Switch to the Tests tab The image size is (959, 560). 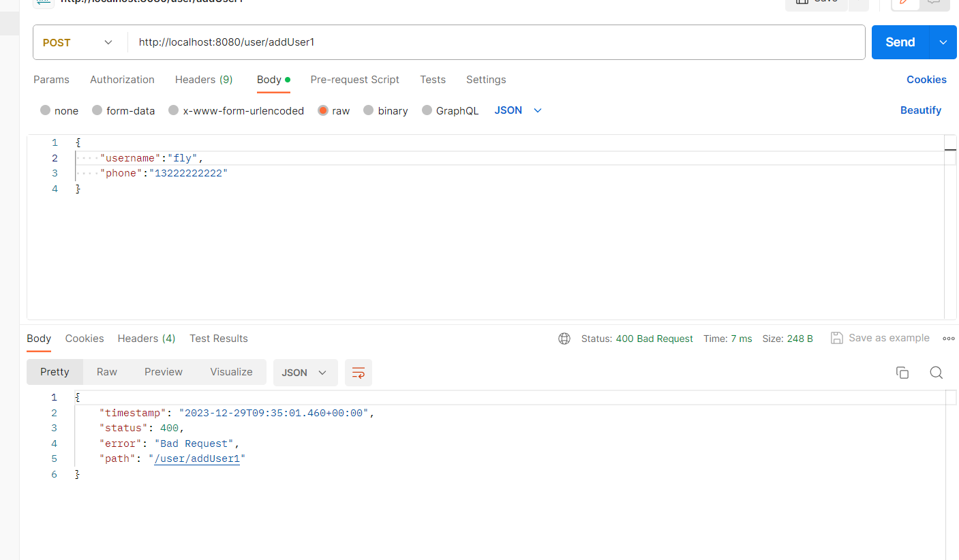pos(433,80)
